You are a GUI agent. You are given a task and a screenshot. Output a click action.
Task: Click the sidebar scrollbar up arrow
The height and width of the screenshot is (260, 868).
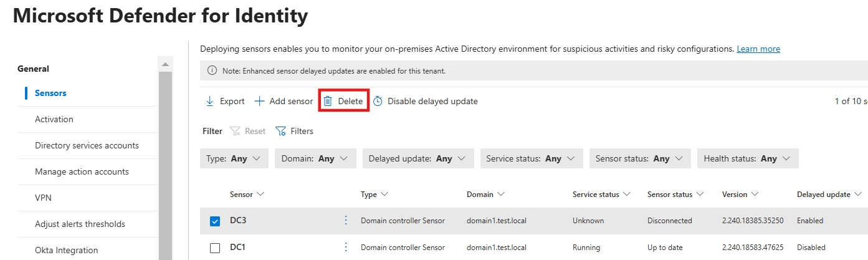point(165,64)
